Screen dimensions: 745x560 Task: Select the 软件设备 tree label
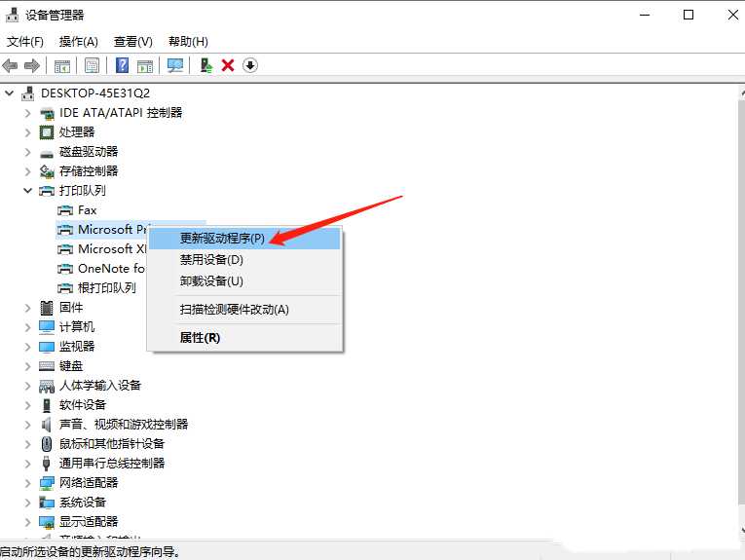click(x=83, y=405)
